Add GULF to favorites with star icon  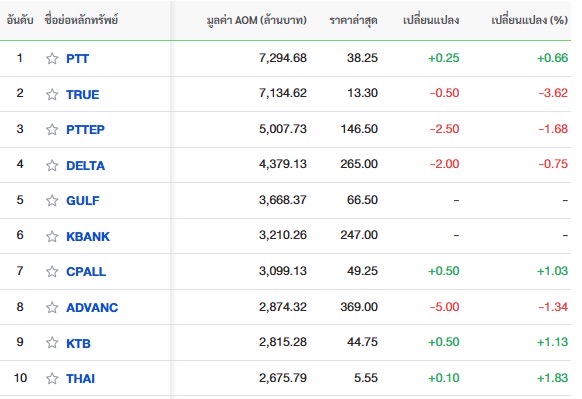(52, 200)
